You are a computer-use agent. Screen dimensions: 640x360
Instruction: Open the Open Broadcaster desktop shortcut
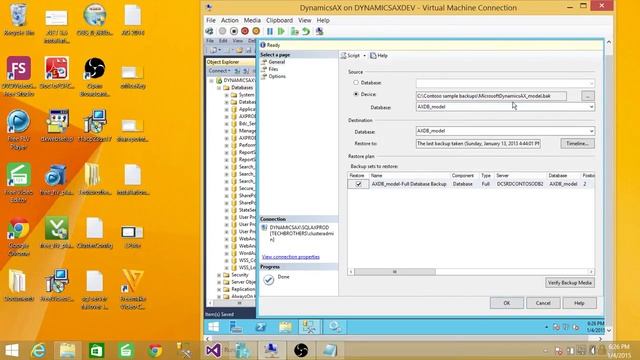[95, 77]
